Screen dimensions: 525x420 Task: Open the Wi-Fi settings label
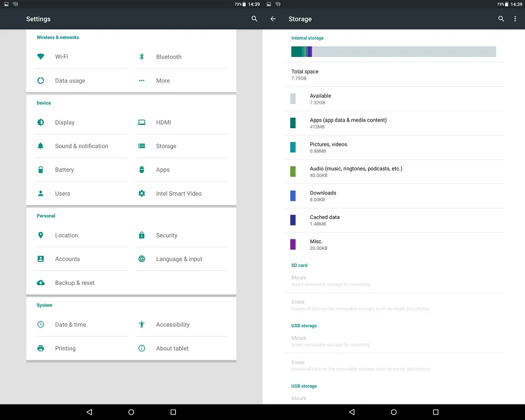pyautogui.click(x=61, y=56)
